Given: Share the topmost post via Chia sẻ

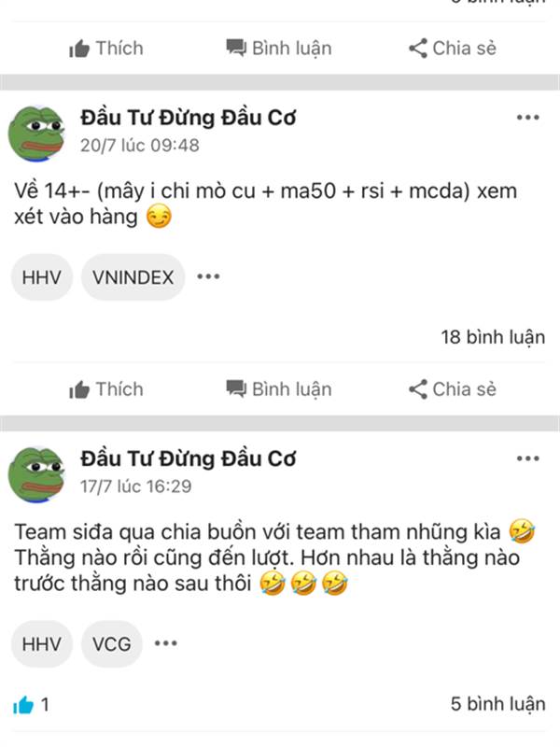Looking at the screenshot, I should tap(453, 49).
